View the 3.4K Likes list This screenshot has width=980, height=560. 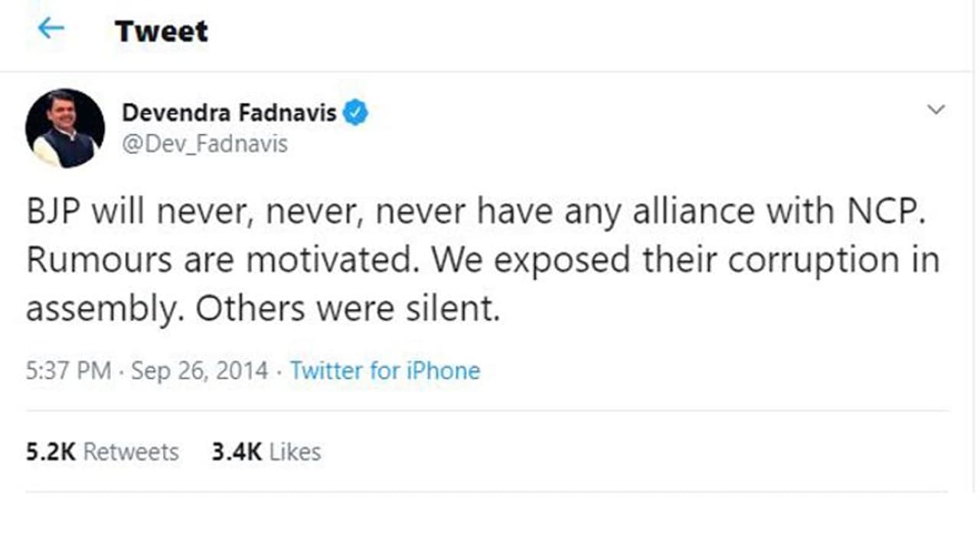[x=266, y=452]
